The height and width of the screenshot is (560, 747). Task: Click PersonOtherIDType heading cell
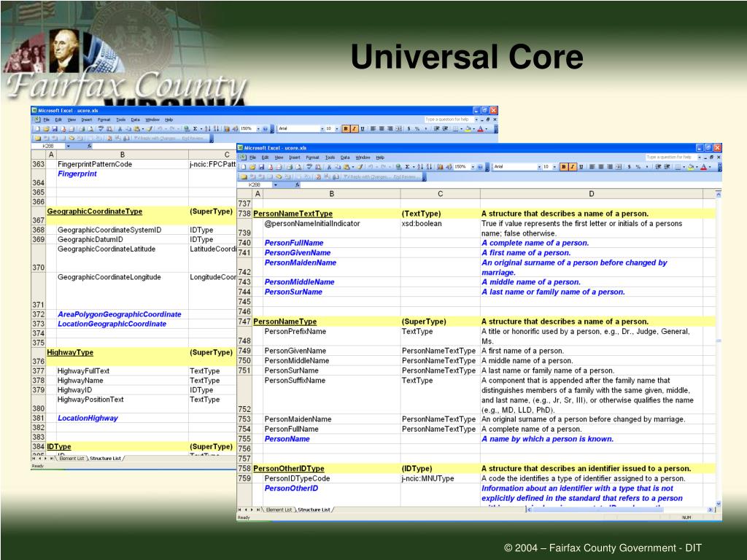coord(288,468)
